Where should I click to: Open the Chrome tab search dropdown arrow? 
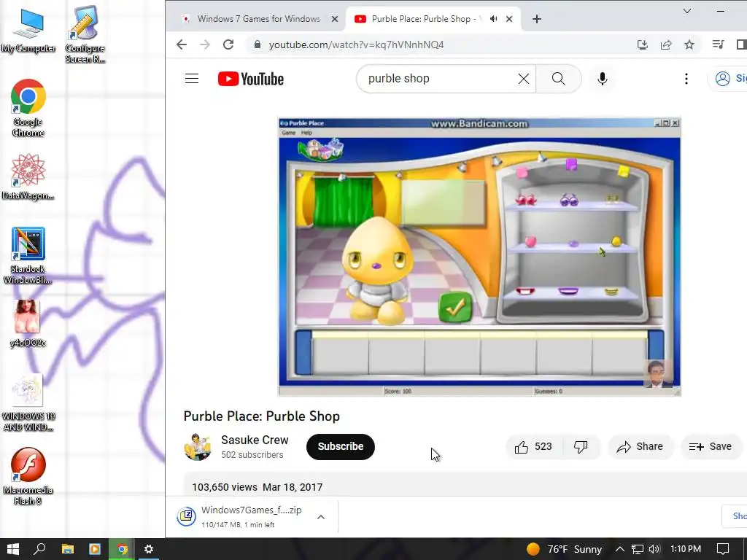[687, 11]
